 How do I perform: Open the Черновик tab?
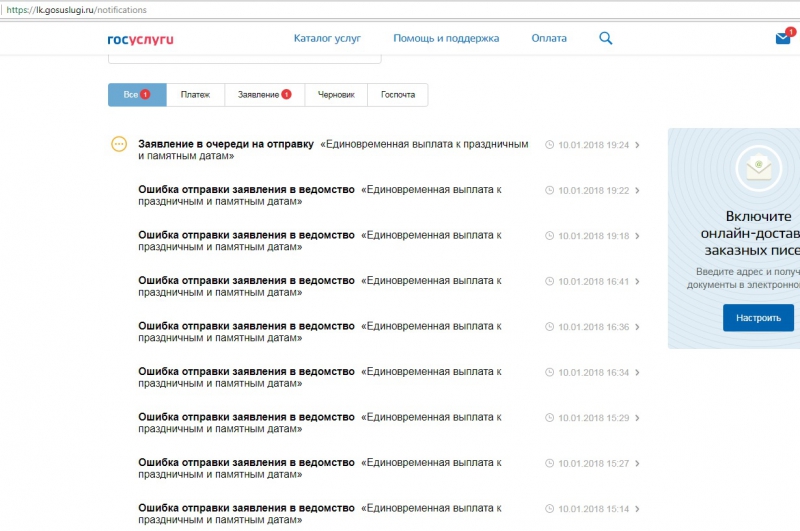[x=336, y=95]
